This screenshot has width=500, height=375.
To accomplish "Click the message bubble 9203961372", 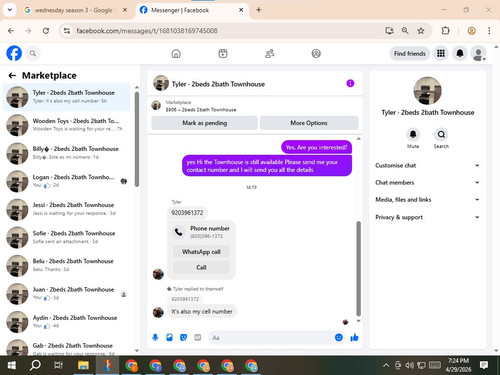I will click(x=187, y=213).
